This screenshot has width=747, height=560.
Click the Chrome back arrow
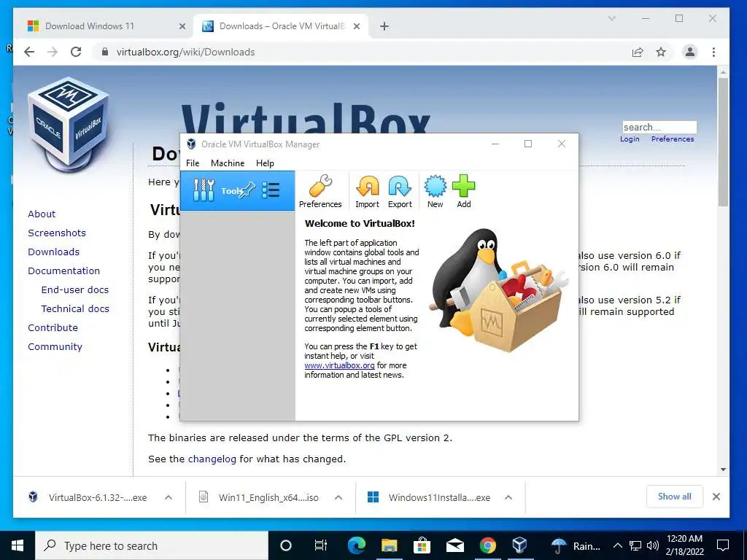tap(29, 52)
